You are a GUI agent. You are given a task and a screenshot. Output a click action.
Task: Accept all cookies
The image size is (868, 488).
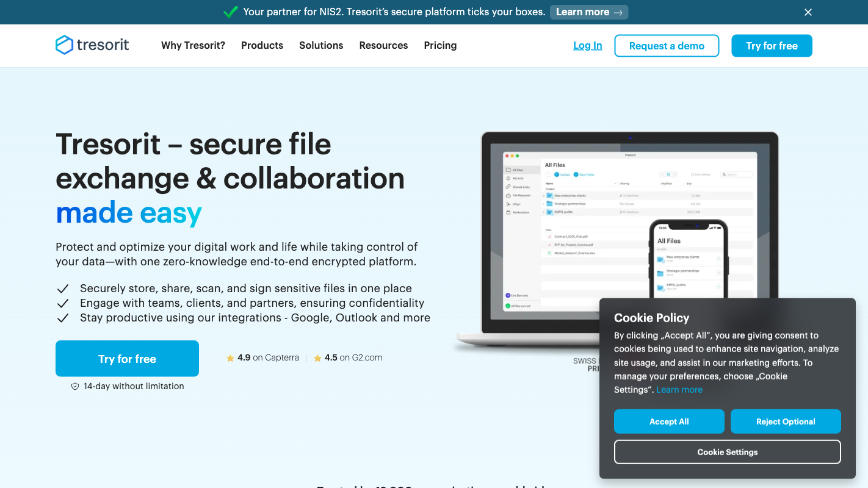(x=669, y=422)
